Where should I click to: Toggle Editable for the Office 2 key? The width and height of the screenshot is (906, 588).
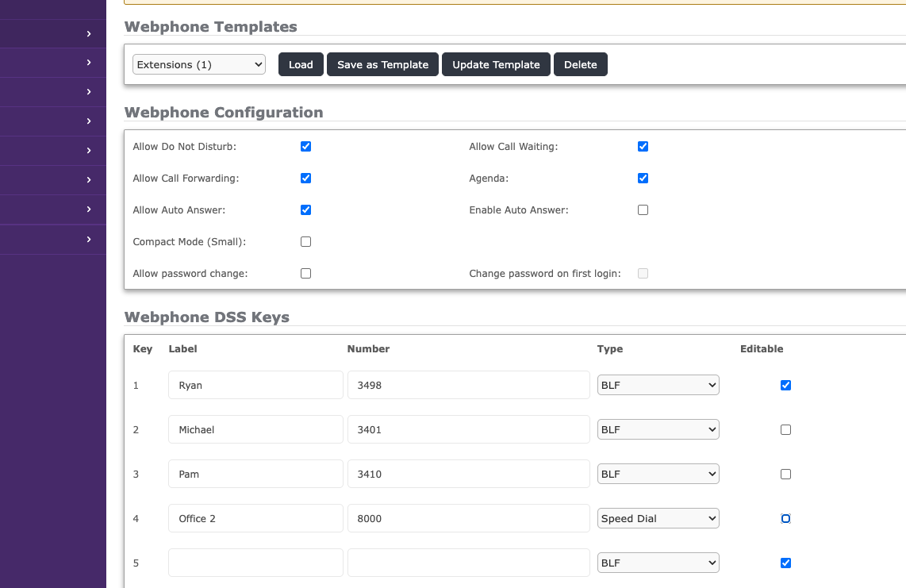[x=785, y=519]
